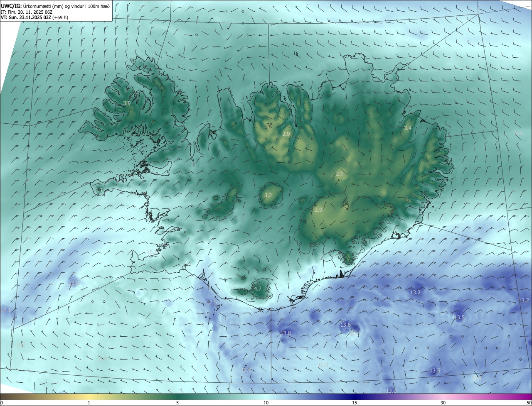
Task: Click the 2.9 value on Vatnajökull's western edge
Action: [x=318, y=210]
